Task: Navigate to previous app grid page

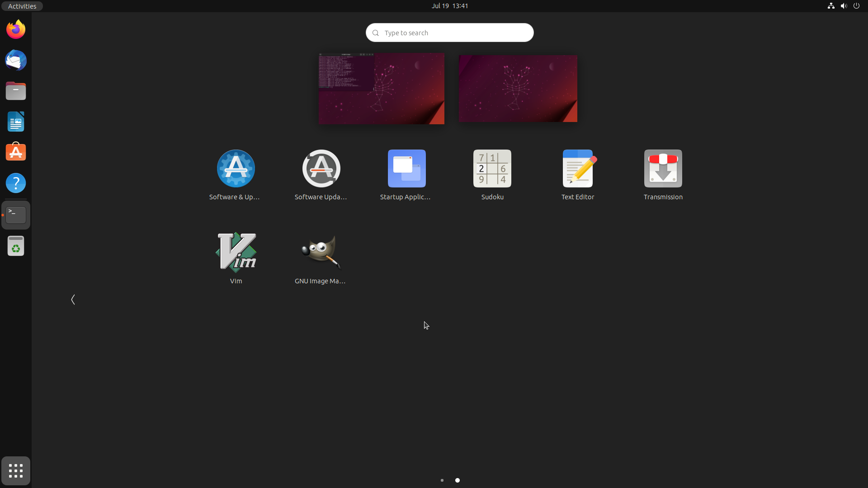Action: [73, 299]
